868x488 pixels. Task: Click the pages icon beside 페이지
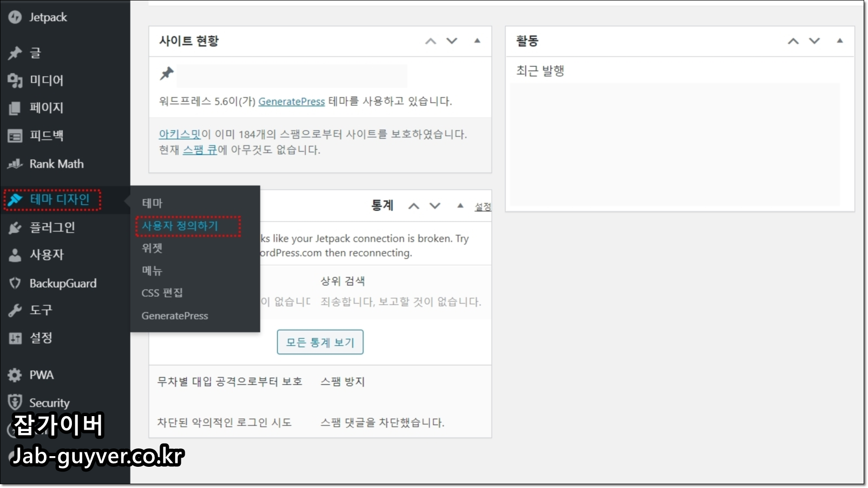coord(15,108)
